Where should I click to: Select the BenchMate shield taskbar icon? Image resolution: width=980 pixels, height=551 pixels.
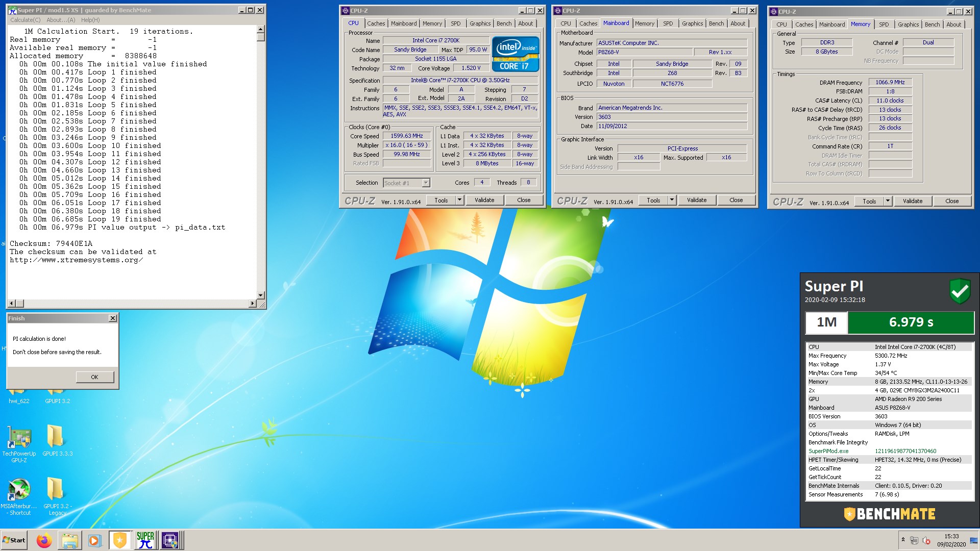(x=119, y=540)
